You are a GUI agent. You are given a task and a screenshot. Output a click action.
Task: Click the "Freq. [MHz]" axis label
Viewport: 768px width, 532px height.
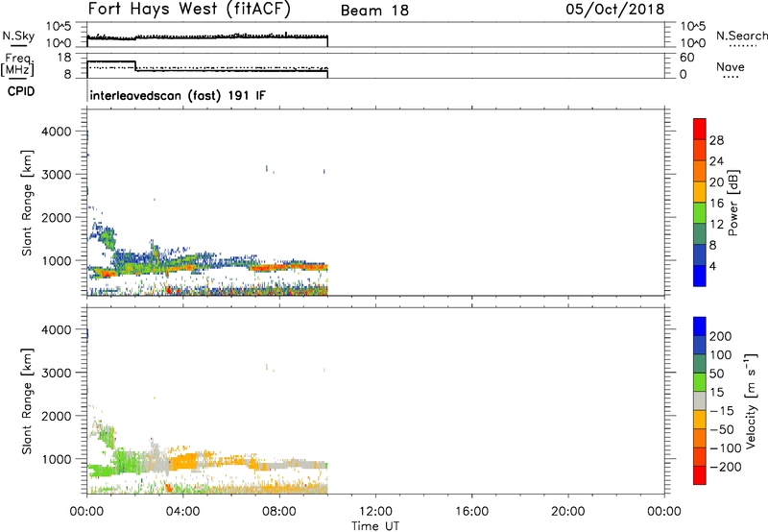click(17, 64)
